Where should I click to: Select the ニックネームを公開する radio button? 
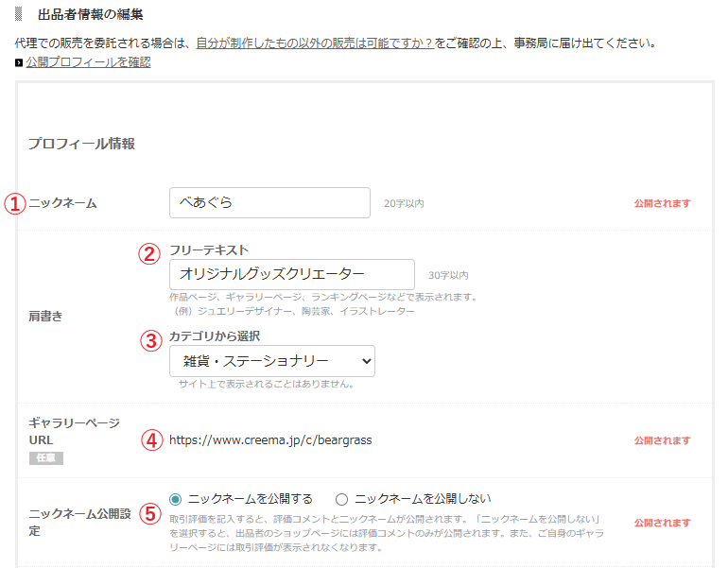(175, 499)
